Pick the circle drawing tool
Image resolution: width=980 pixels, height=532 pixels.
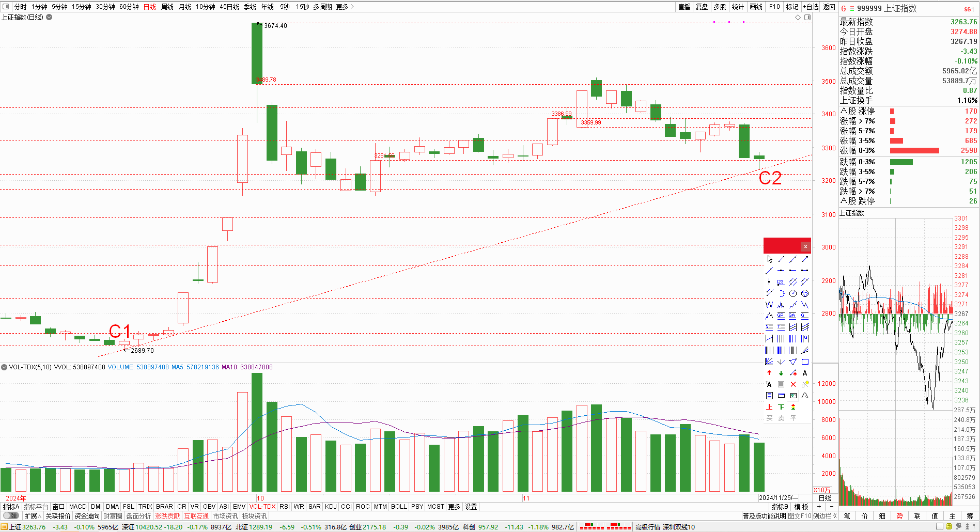[793, 293]
